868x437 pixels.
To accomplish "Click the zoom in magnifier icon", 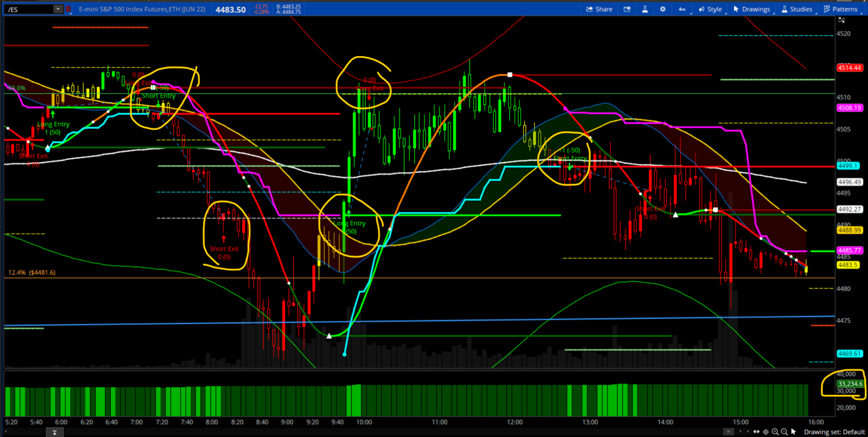I will click(775, 432).
